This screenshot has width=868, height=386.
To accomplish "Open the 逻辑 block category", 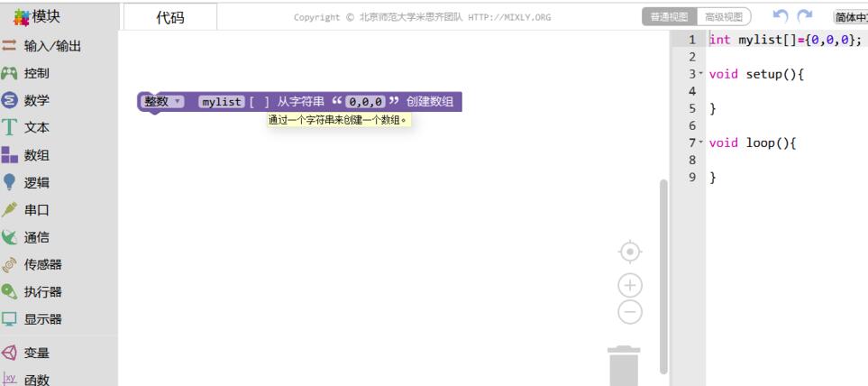I will coord(36,183).
